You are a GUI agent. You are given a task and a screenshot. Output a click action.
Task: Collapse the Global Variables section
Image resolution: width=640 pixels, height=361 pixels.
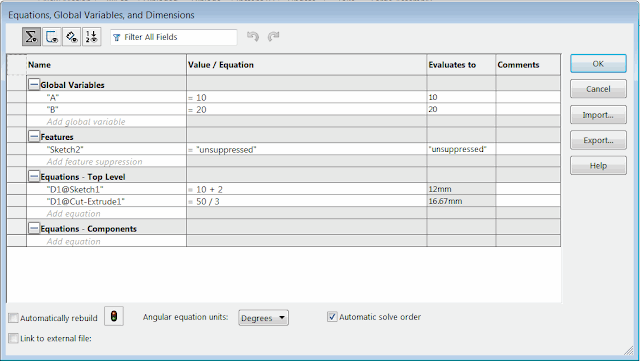(x=34, y=85)
